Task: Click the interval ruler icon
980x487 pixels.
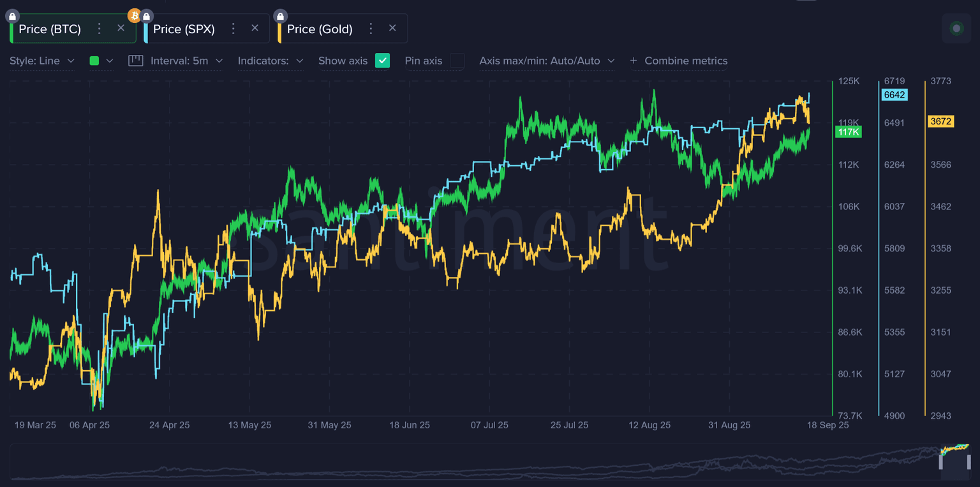Action: (135, 61)
